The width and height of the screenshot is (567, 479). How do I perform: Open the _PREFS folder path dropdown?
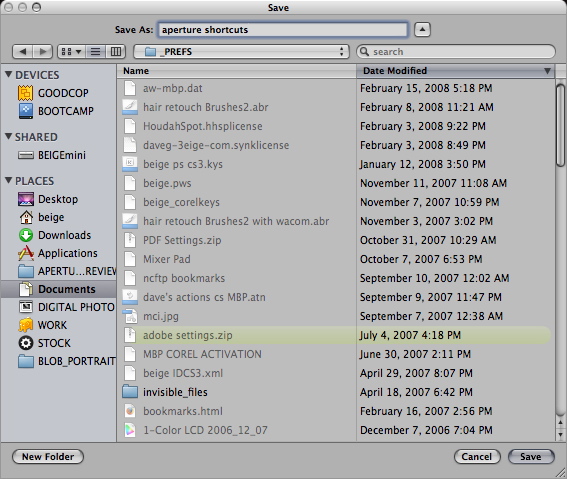coord(241,52)
